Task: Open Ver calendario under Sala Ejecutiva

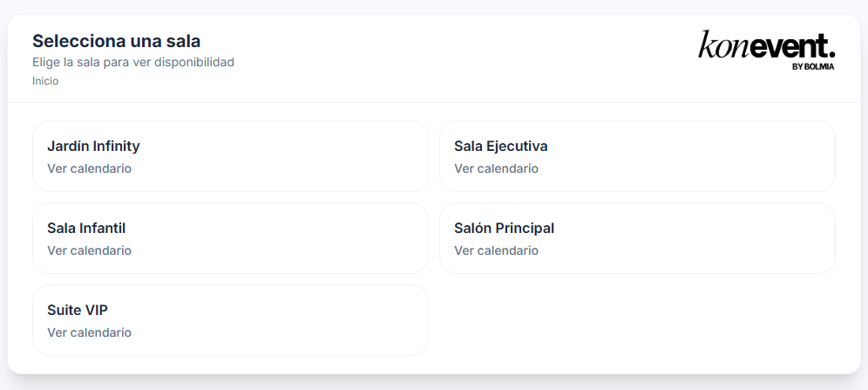Action: coord(496,168)
